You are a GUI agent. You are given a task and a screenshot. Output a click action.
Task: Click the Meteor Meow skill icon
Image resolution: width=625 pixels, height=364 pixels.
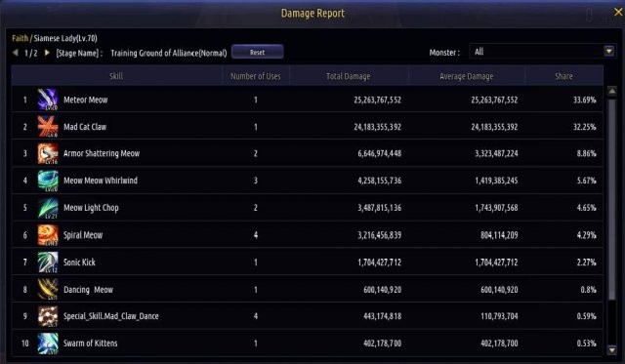[x=48, y=100]
